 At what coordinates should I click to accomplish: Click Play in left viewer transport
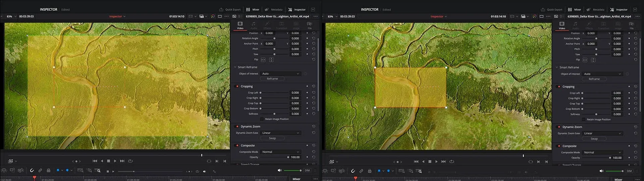pos(115,161)
